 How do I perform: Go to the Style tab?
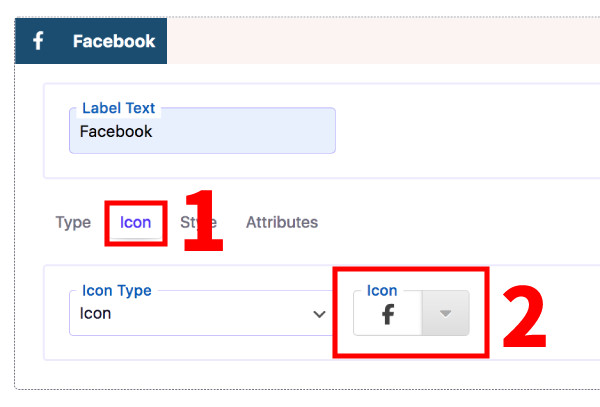(199, 223)
